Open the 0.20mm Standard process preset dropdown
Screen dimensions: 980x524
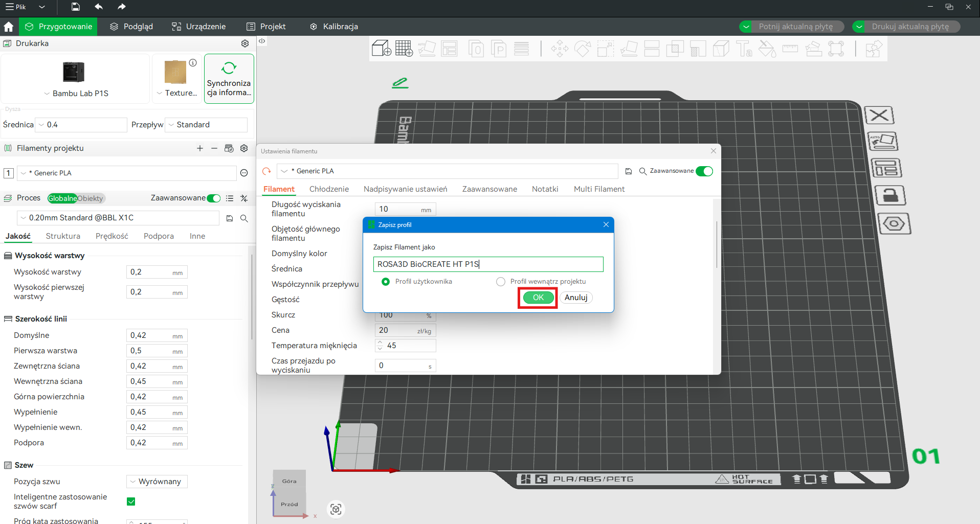pyautogui.click(x=118, y=218)
